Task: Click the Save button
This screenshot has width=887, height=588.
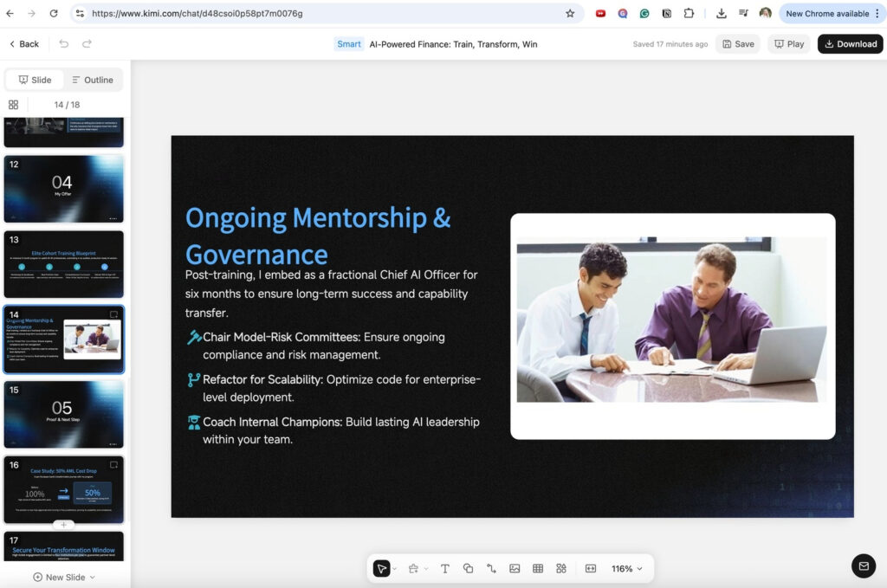Action: (738, 43)
